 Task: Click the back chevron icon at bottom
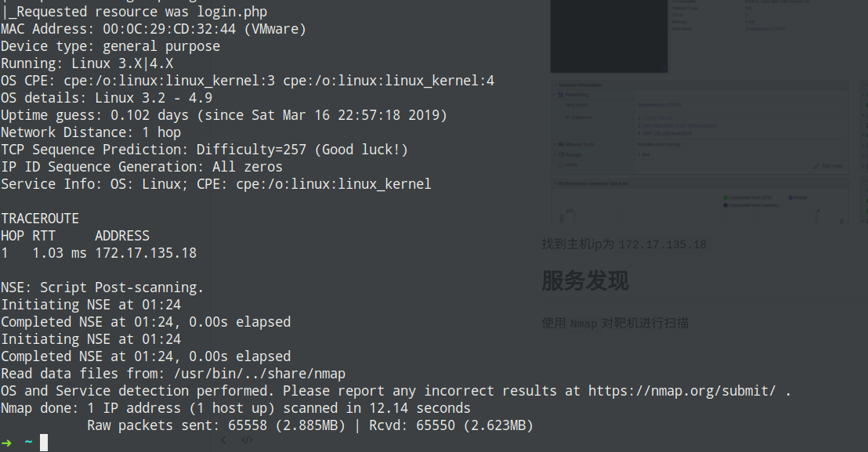click(223, 439)
